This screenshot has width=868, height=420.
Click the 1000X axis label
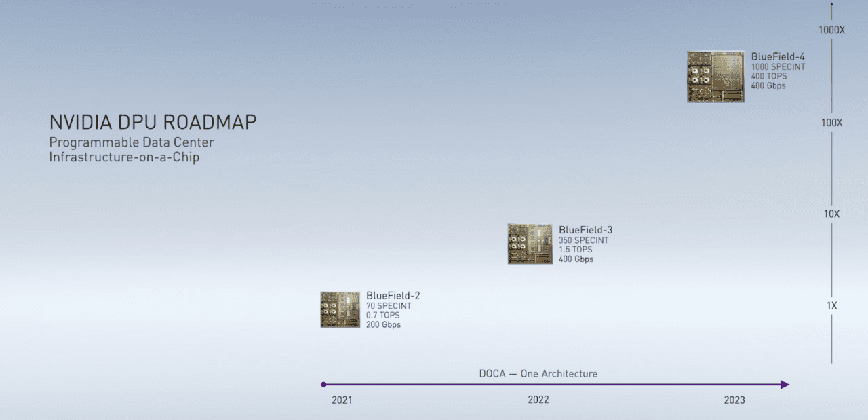click(x=831, y=30)
